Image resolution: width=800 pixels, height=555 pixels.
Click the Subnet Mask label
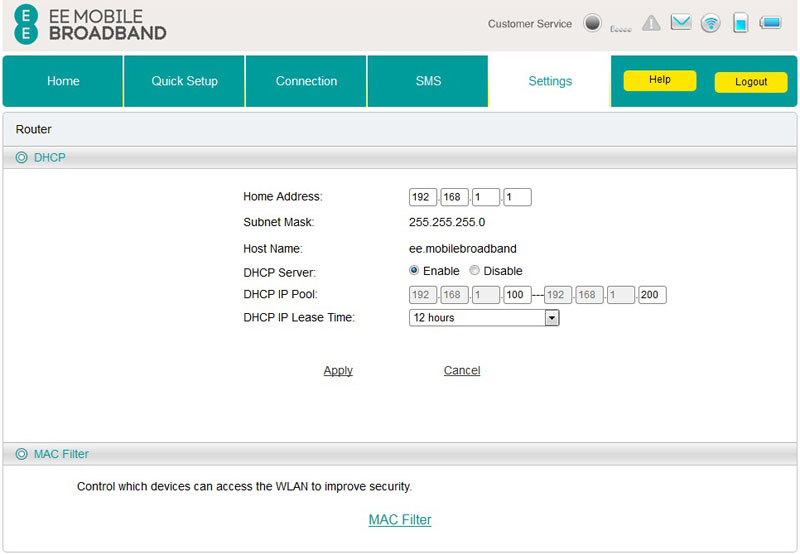[x=279, y=222]
